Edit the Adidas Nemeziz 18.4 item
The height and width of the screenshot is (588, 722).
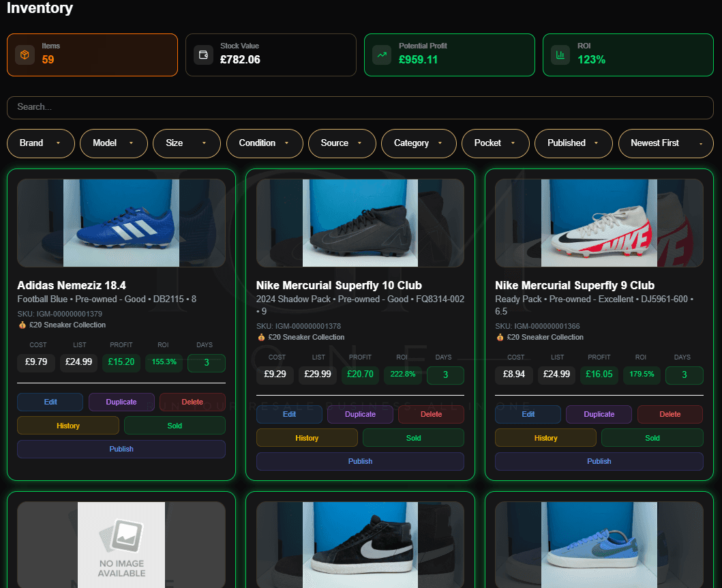[50, 402]
